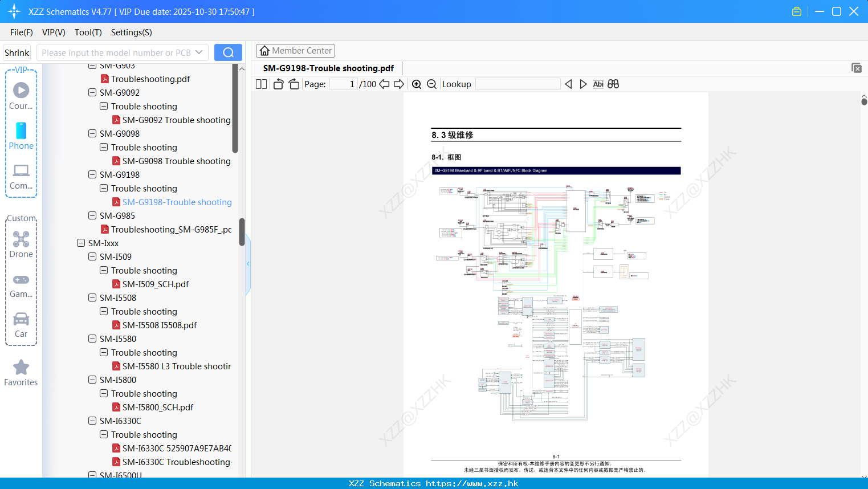Click the page number field
868x489 pixels.
pos(344,84)
